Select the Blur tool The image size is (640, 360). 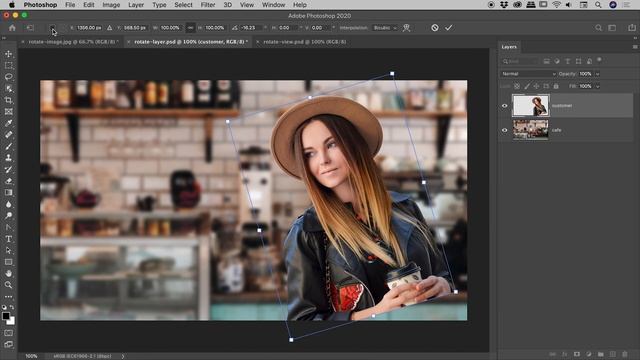(8, 204)
